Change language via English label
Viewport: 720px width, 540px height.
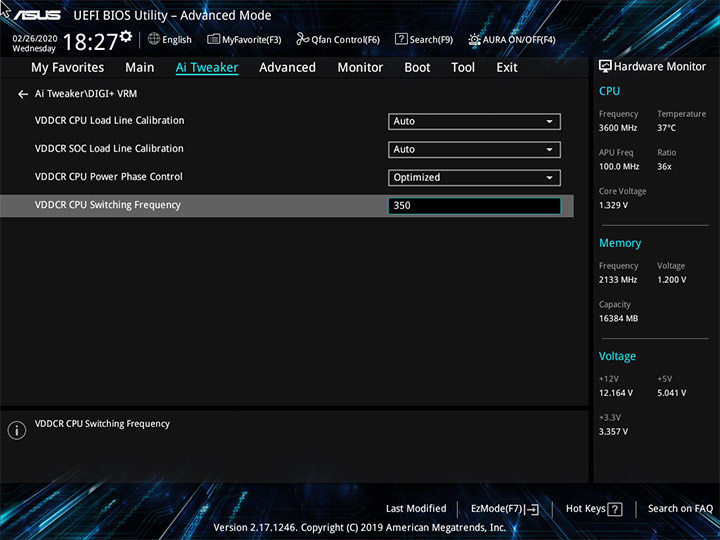177,39
